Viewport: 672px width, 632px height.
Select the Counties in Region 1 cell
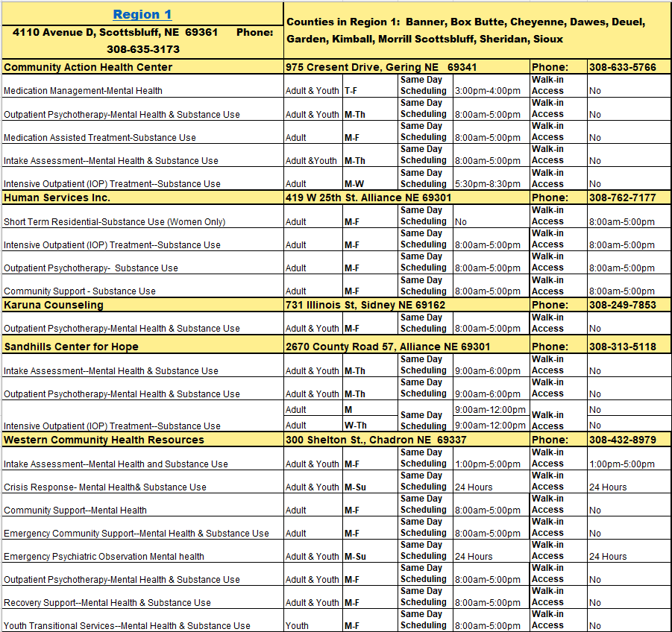(477, 31)
